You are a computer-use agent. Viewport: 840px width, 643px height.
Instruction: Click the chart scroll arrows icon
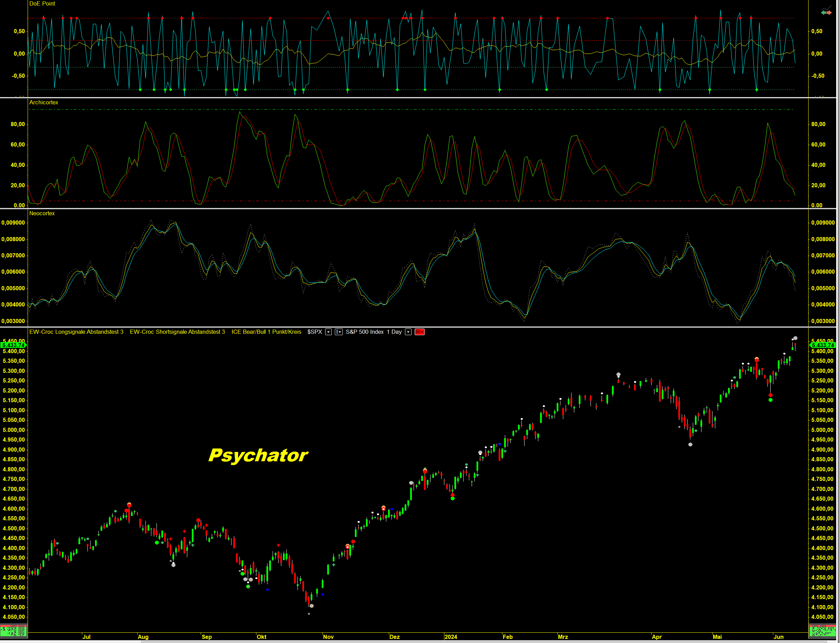click(x=826, y=11)
